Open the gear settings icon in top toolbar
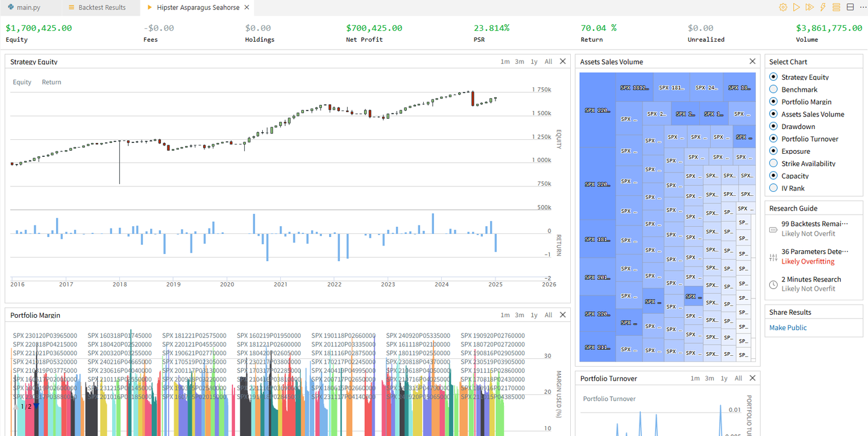 783,7
